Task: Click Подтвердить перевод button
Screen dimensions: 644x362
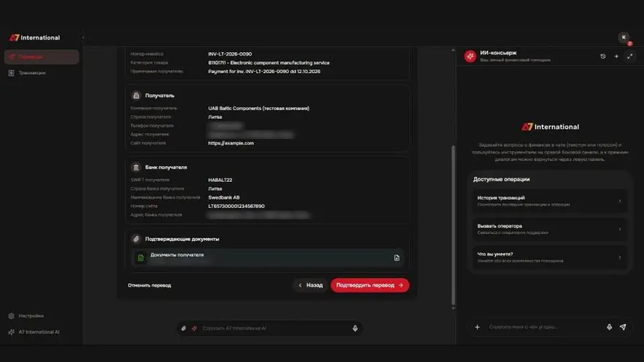Action: [370, 286]
